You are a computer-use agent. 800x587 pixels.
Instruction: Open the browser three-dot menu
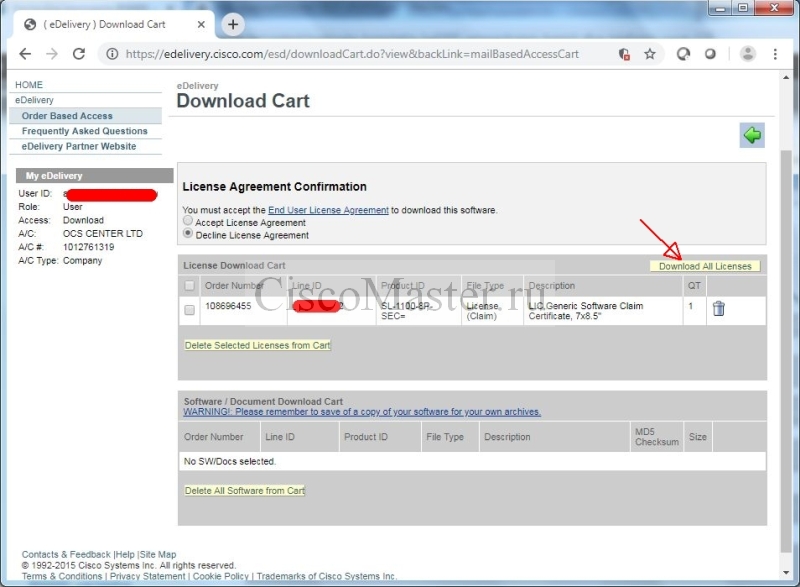[775, 54]
